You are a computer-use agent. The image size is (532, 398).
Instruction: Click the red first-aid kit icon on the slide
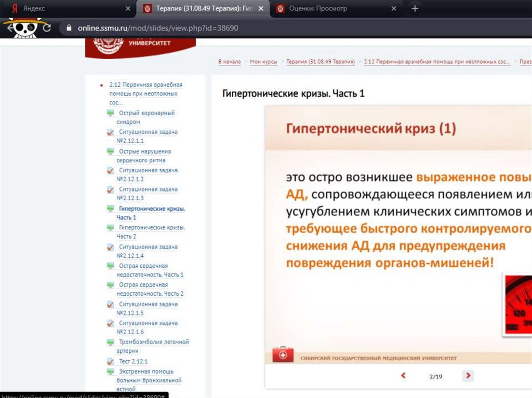[x=283, y=355]
